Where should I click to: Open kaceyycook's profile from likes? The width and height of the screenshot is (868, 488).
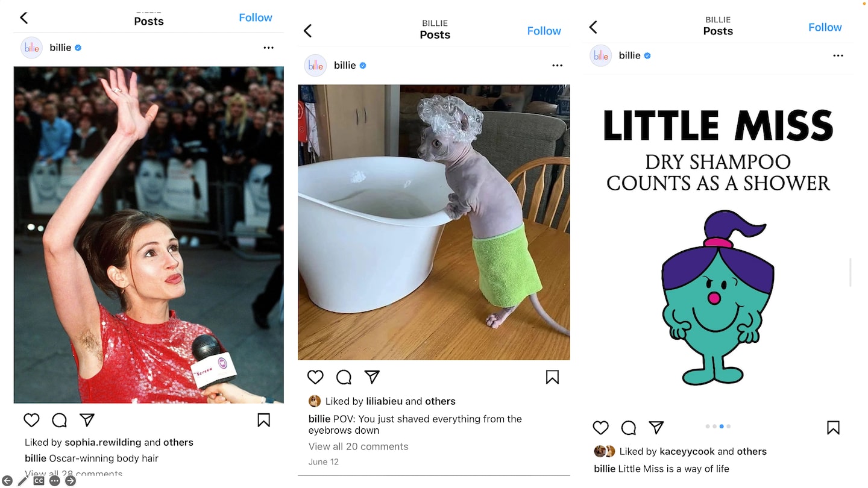point(687,451)
